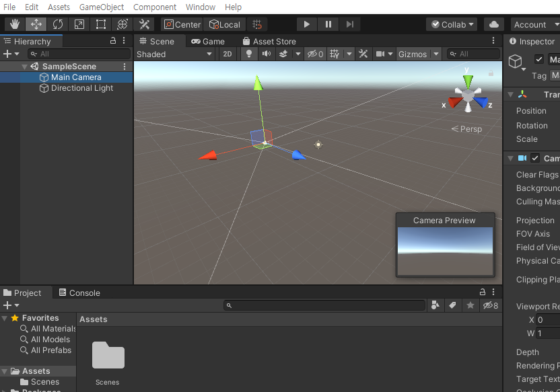Screen dimensions: 560x392
Task: Toggle scene audio speaker icon
Action: pyautogui.click(x=267, y=54)
